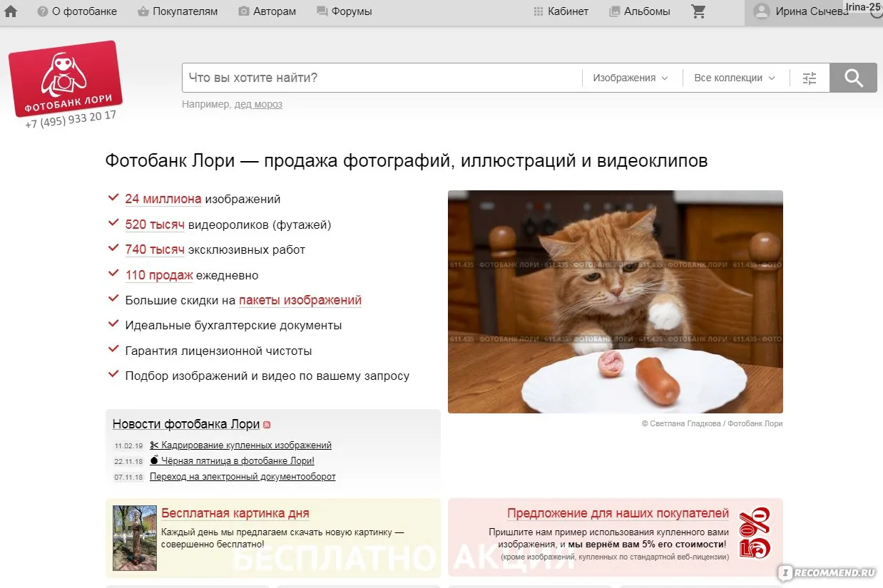Click the news date 07.11.18
The height and width of the screenshot is (588, 883).
(128, 478)
